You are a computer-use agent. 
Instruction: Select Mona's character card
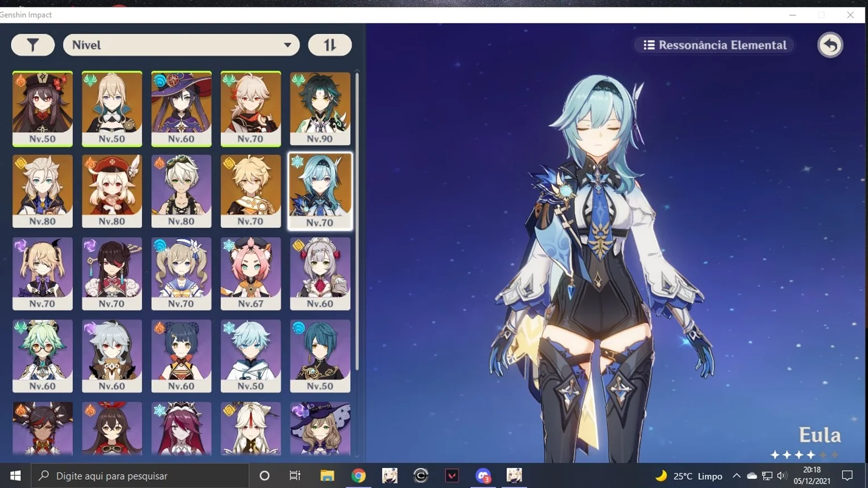click(181, 109)
